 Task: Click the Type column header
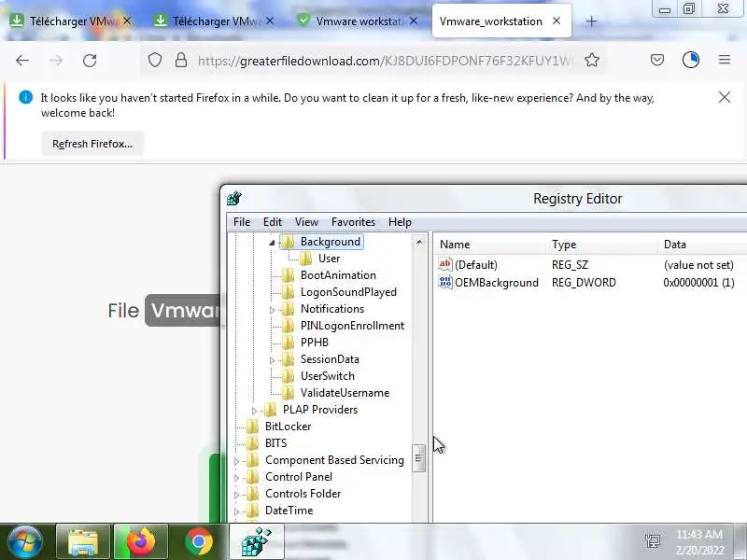[x=601, y=245]
